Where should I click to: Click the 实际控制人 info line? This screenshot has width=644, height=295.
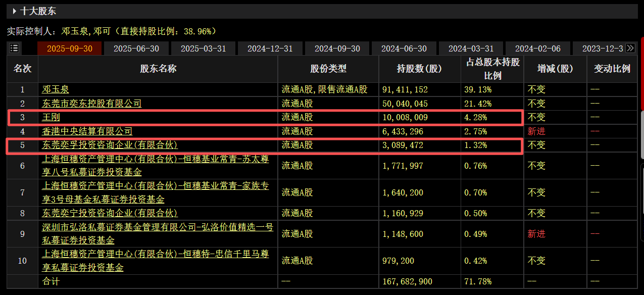pyautogui.click(x=112, y=31)
